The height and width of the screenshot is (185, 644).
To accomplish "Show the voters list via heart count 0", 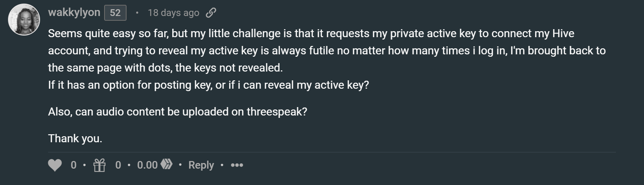I will pyautogui.click(x=73, y=165).
